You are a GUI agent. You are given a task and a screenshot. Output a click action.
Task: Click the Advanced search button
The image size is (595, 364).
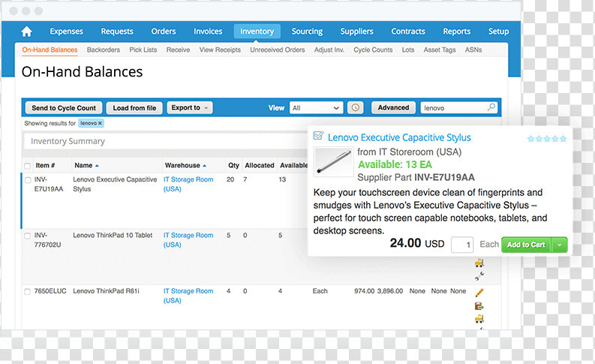pos(393,107)
